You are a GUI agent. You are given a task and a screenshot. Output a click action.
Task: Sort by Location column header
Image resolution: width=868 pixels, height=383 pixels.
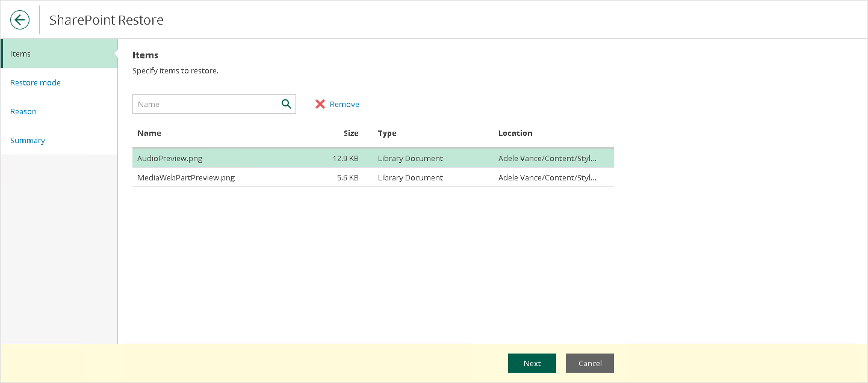click(515, 133)
